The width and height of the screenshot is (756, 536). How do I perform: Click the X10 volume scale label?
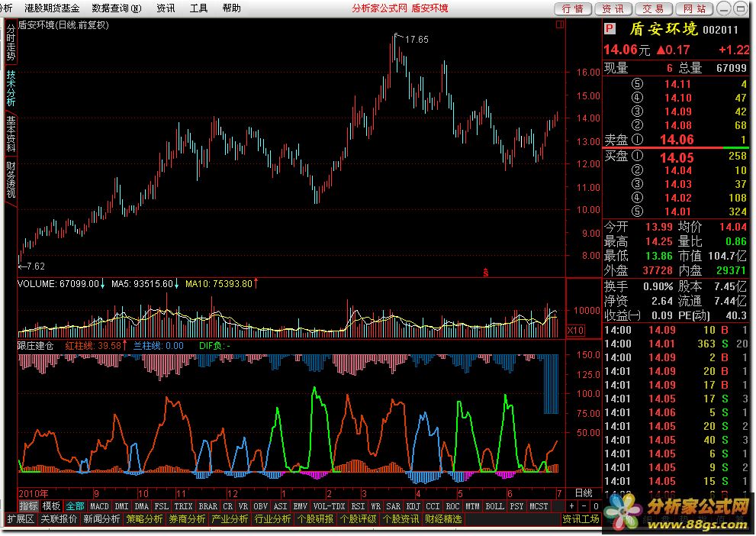point(576,331)
